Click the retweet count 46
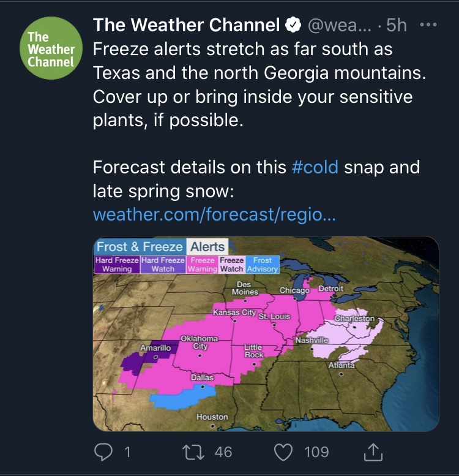459x476 pixels. [x=223, y=452]
